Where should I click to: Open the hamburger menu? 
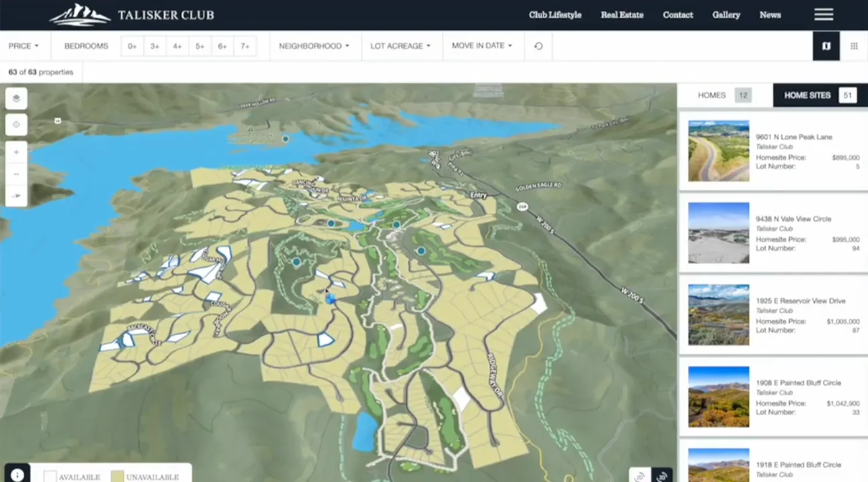[x=824, y=15]
